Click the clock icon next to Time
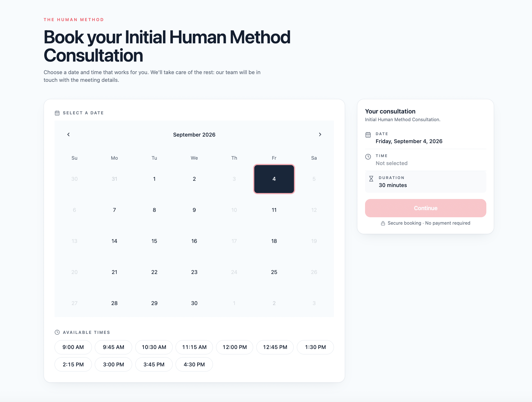 click(x=368, y=157)
